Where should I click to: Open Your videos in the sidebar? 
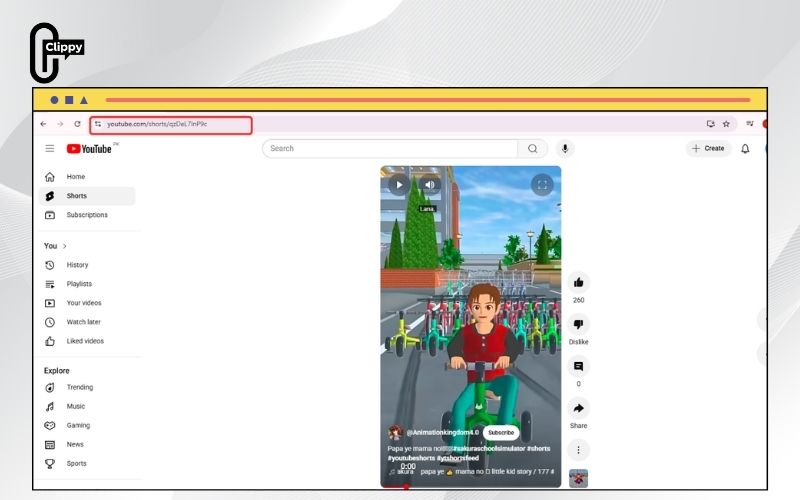[x=87, y=303]
